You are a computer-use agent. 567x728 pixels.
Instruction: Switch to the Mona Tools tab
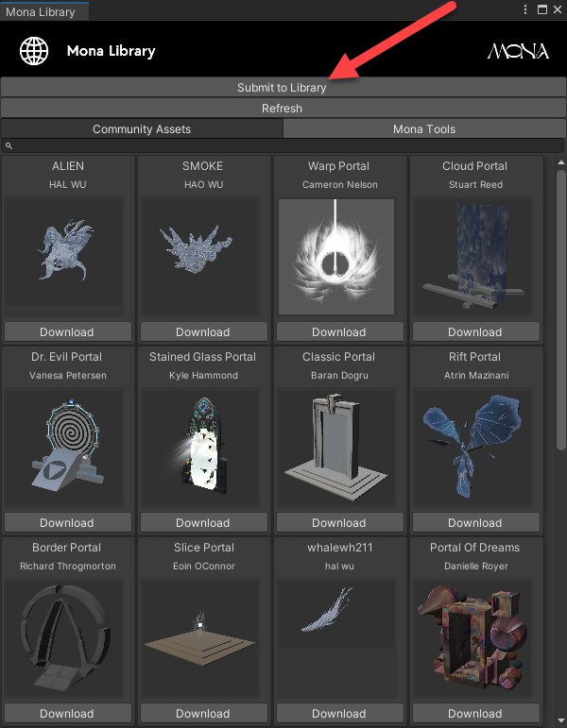tap(424, 129)
